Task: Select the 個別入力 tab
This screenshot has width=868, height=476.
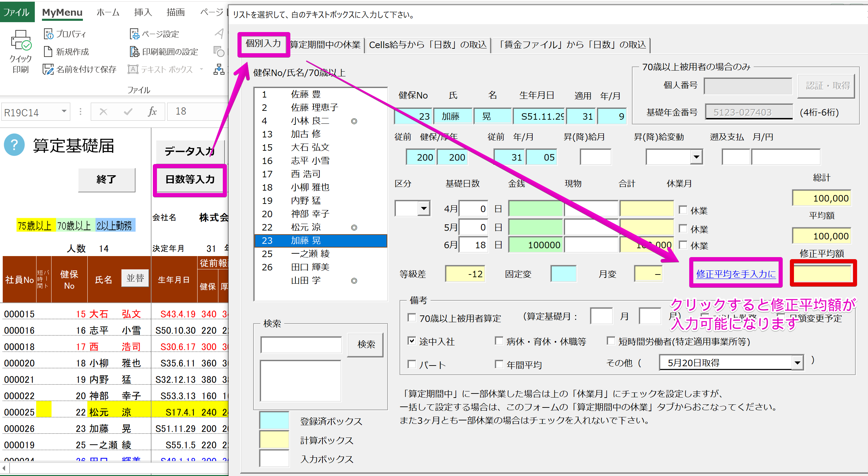Action: pos(263,44)
